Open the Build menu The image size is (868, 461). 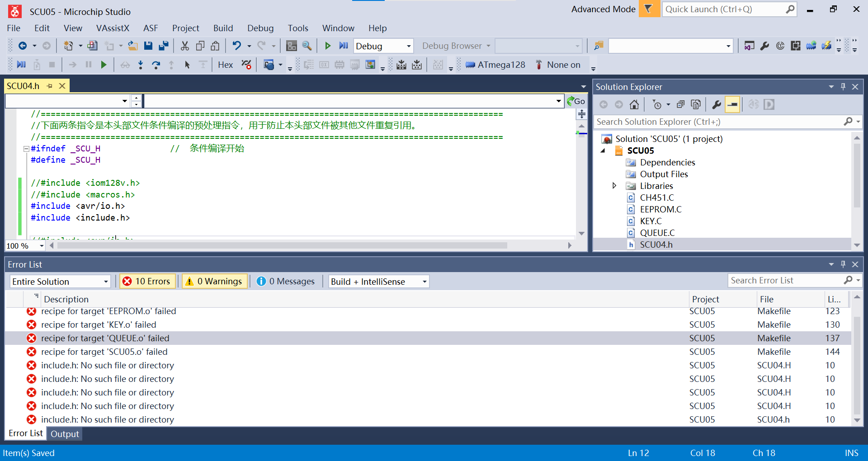(223, 28)
